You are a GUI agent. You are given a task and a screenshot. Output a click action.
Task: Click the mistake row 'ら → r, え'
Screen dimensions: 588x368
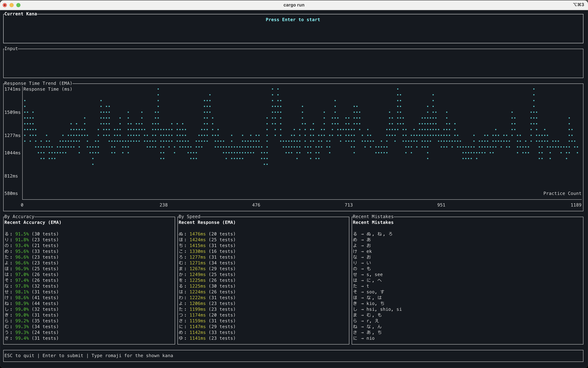pyautogui.click(x=366, y=321)
